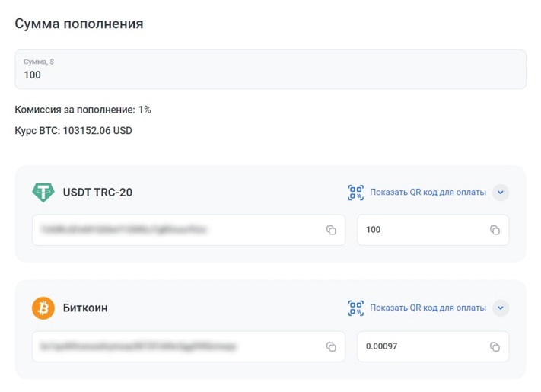The image size is (541, 392).
Task: Click the Курс BTC exchange rate text
Action: (74, 131)
